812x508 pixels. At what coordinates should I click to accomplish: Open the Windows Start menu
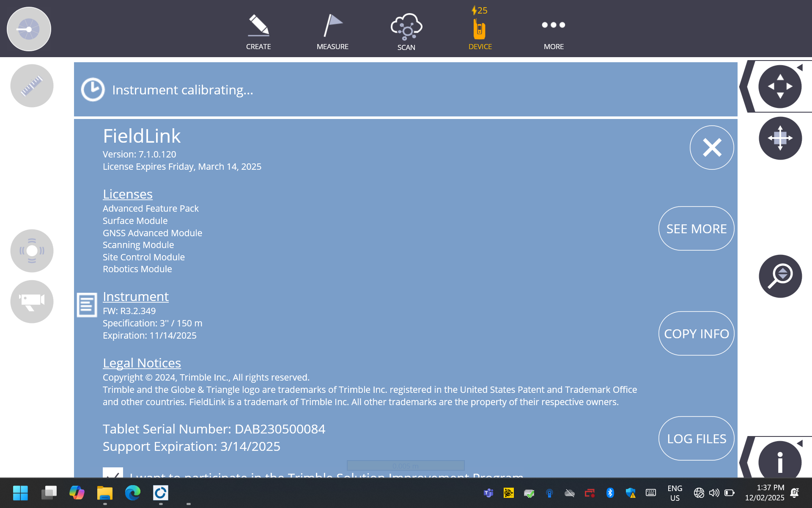pyautogui.click(x=20, y=493)
